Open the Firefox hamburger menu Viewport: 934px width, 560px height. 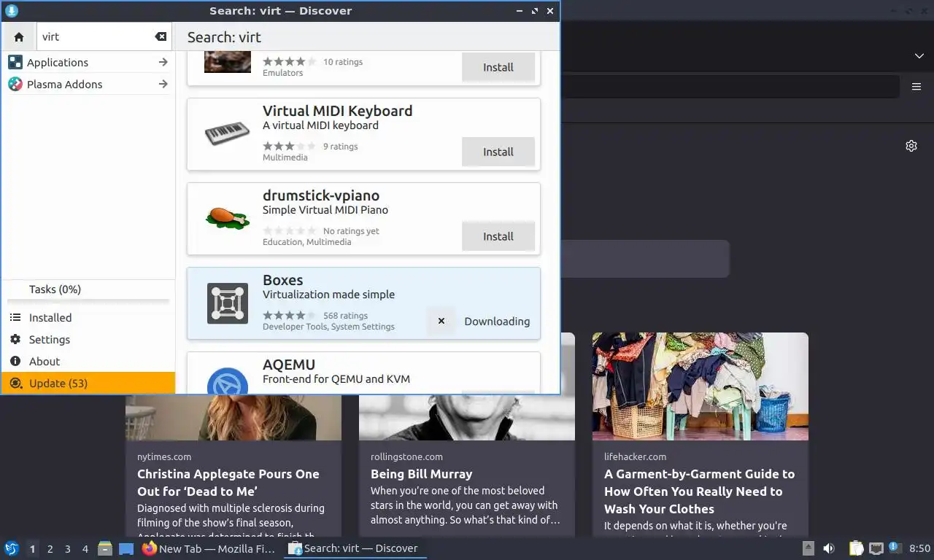916,87
